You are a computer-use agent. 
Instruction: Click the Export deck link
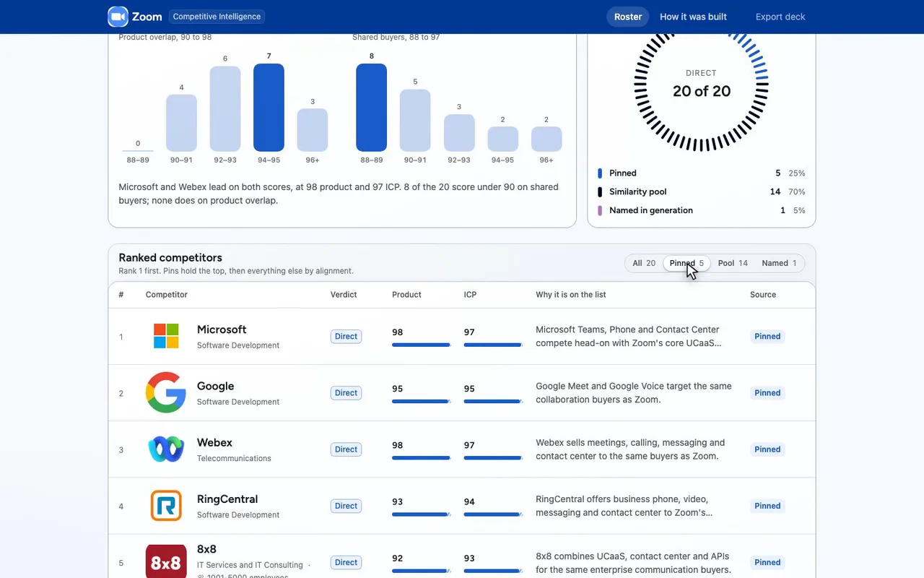(x=780, y=17)
